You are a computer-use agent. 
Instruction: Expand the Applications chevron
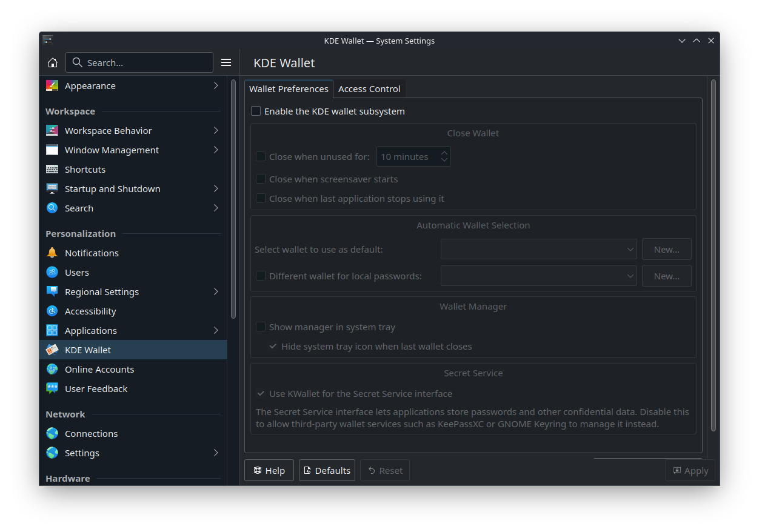(x=216, y=331)
